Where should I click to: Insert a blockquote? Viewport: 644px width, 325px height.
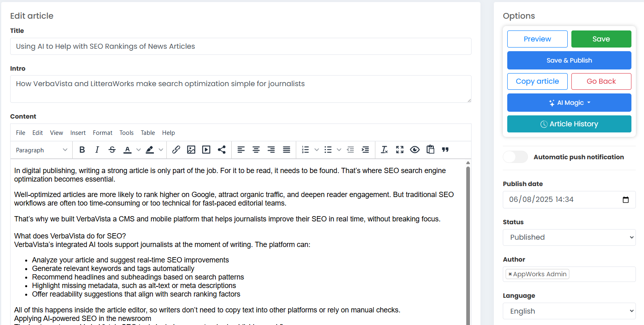[445, 150]
